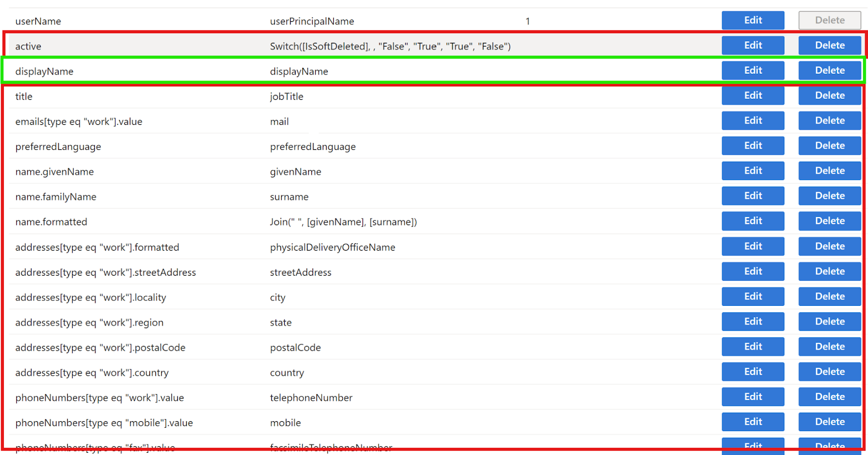This screenshot has height=455, width=868.
Task: Edit the name.familyName mapping
Action: coord(753,196)
